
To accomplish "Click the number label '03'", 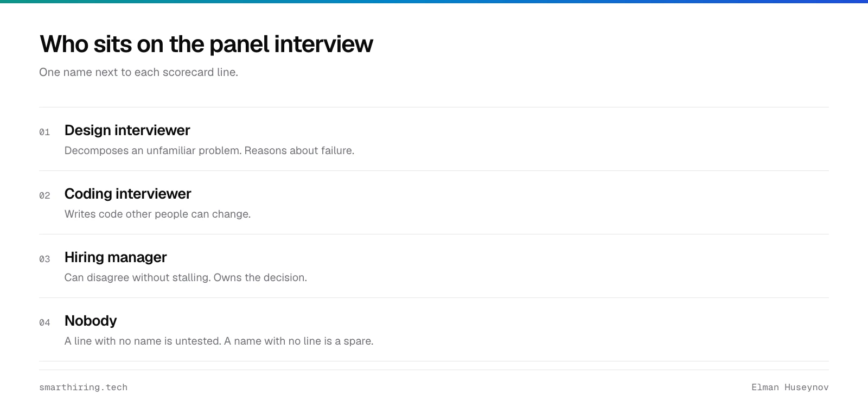I will tap(44, 259).
